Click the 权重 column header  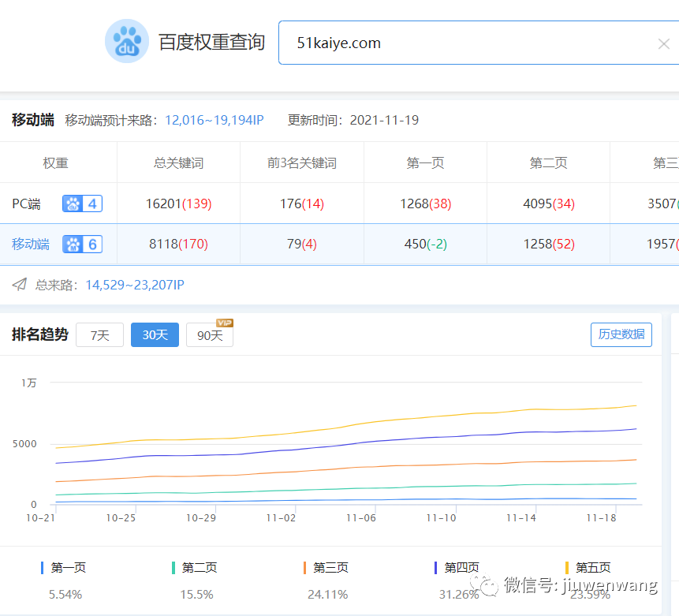(x=55, y=163)
